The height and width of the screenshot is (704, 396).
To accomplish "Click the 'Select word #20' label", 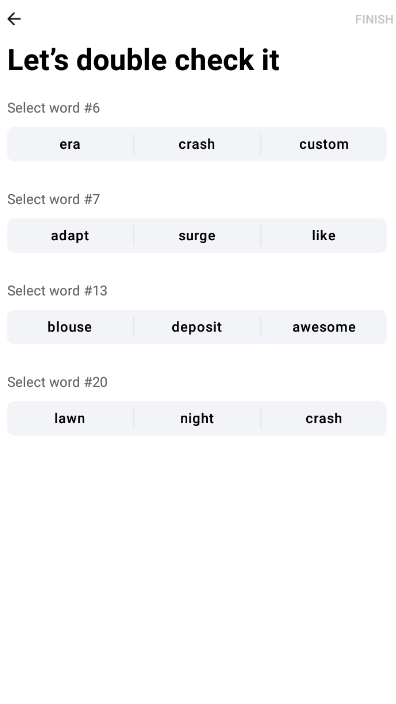I will pos(57,383).
